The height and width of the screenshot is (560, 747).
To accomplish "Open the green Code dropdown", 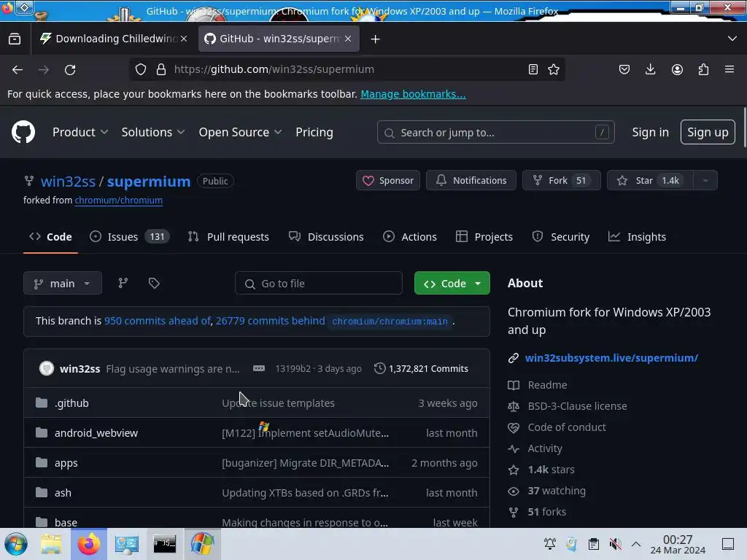I will click(452, 284).
